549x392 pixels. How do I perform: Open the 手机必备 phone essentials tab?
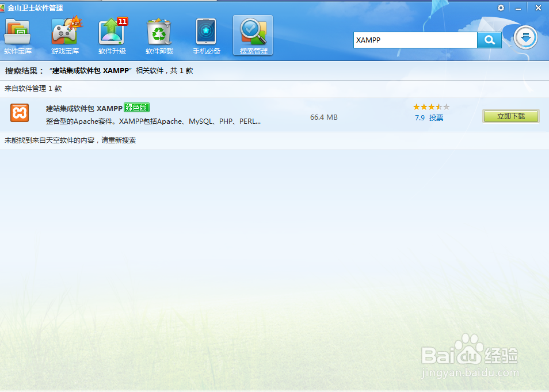pyautogui.click(x=207, y=36)
